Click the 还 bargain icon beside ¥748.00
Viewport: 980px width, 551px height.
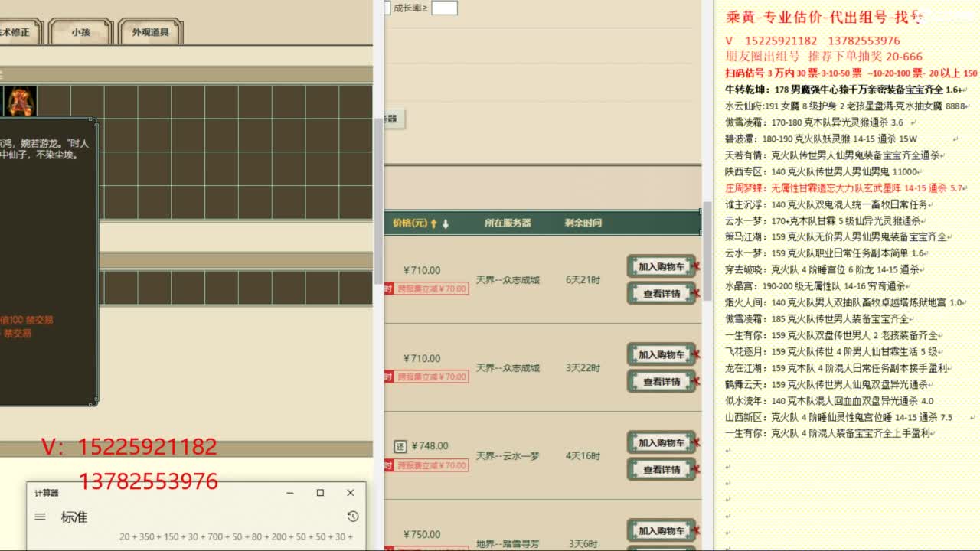click(400, 446)
